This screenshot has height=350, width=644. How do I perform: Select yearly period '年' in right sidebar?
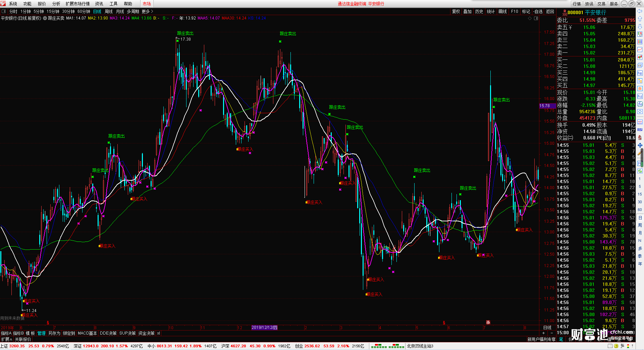tap(640, 263)
